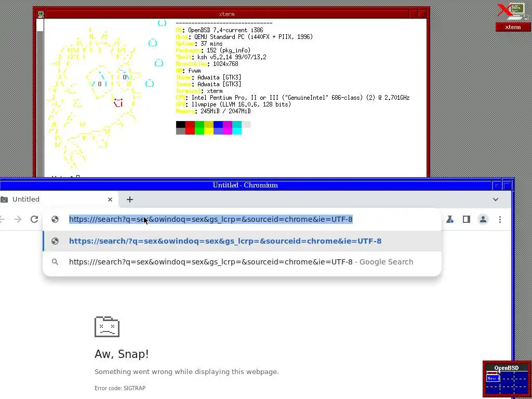Click 'Error code: SIGTRAP' text
The image size is (532, 399).
120,388
